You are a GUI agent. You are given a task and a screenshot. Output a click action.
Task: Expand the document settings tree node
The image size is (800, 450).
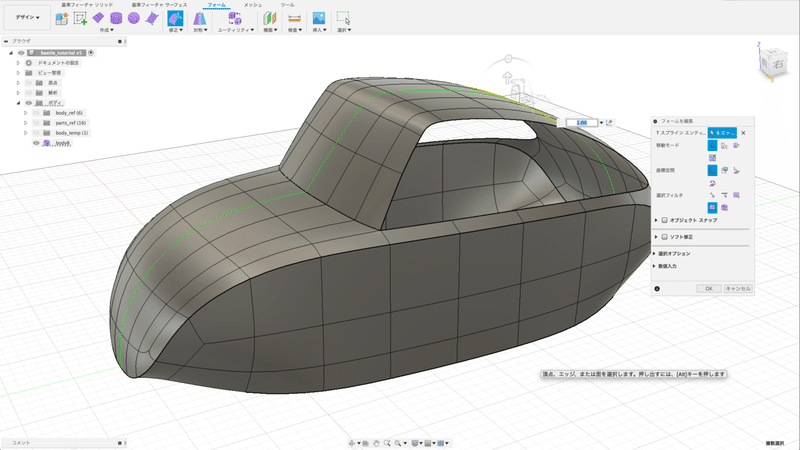coord(18,63)
